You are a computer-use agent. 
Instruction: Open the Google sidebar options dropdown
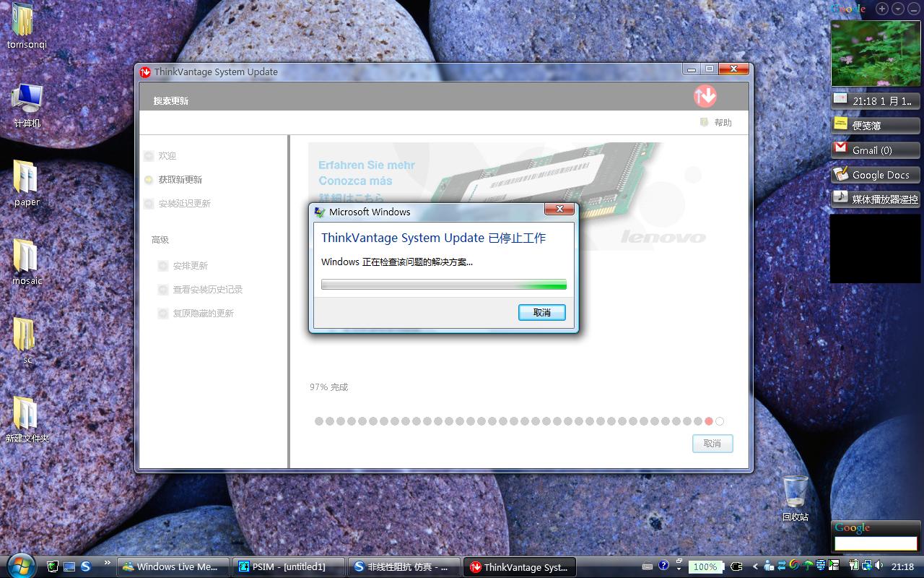[898, 9]
